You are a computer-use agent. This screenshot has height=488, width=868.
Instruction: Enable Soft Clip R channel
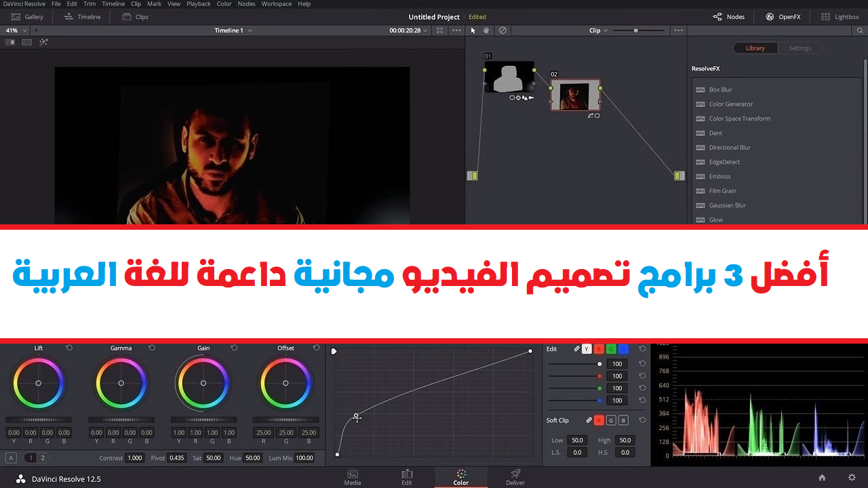(599, 420)
